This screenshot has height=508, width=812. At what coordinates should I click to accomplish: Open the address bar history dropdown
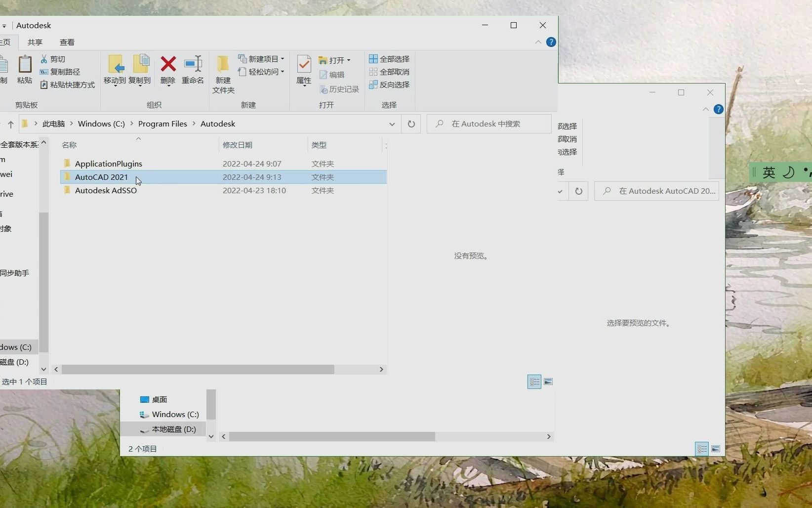[392, 124]
